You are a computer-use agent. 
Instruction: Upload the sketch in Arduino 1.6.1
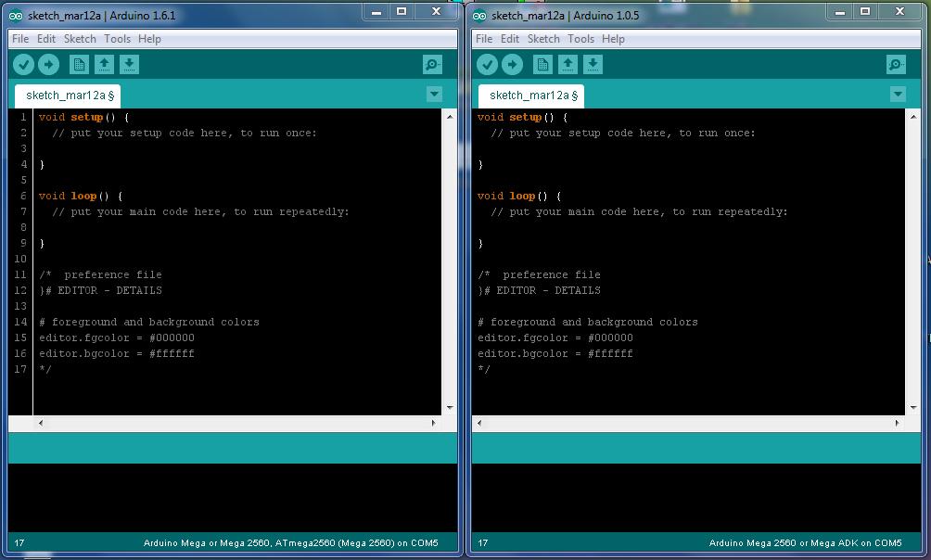click(x=49, y=64)
